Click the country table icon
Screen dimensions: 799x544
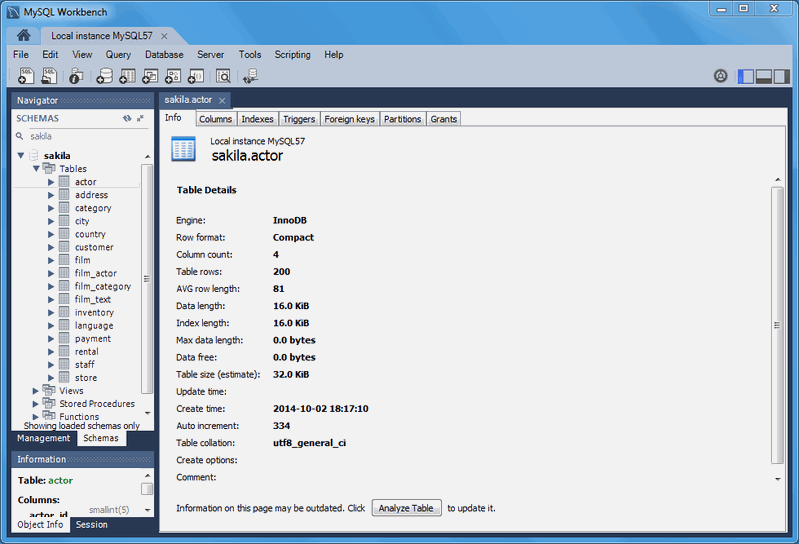tap(64, 234)
